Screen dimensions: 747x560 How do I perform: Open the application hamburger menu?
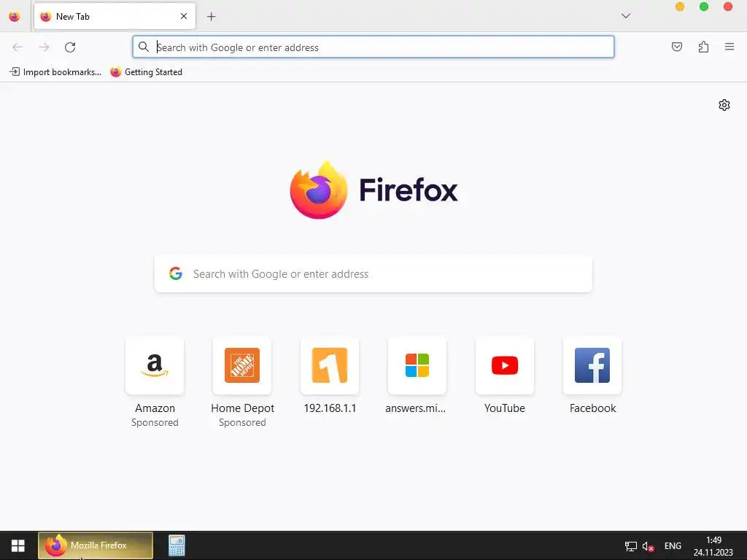tap(729, 47)
